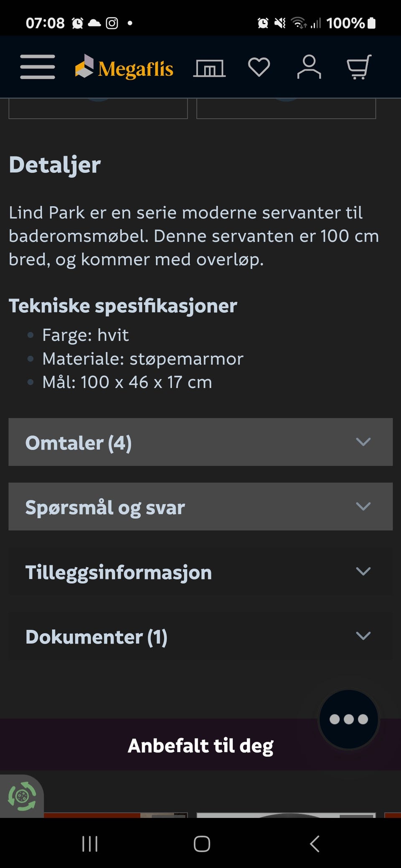Tap the Anbefalt til deg heading
401x868 pixels.
click(x=200, y=746)
